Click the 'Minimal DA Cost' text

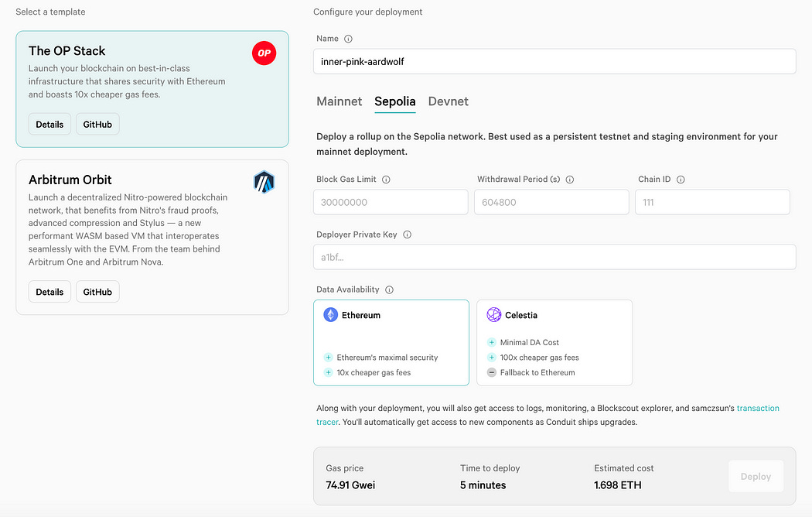(x=529, y=342)
